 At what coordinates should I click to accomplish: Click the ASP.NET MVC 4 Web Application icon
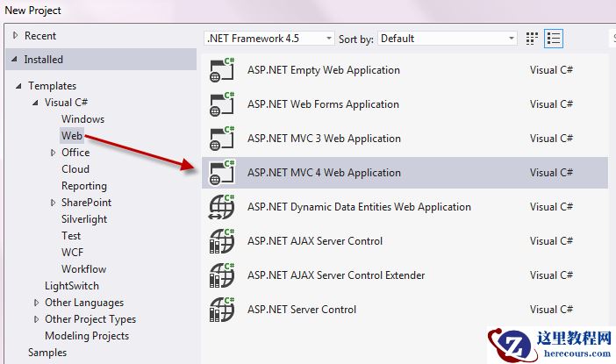[222, 173]
